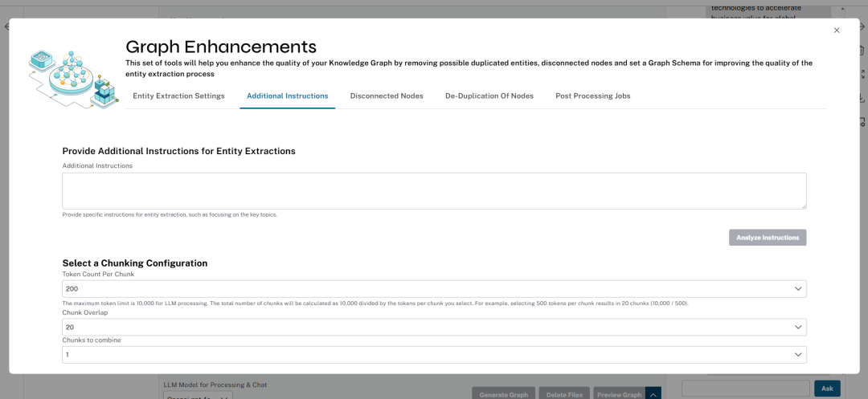Focus the Additional Instructions text area
The image size is (868, 399).
click(434, 190)
